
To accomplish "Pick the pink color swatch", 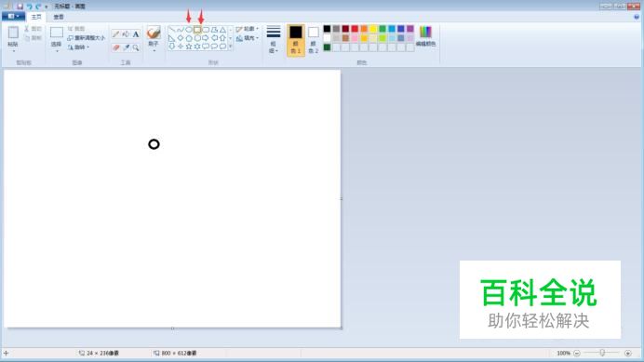I will [x=355, y=38].
